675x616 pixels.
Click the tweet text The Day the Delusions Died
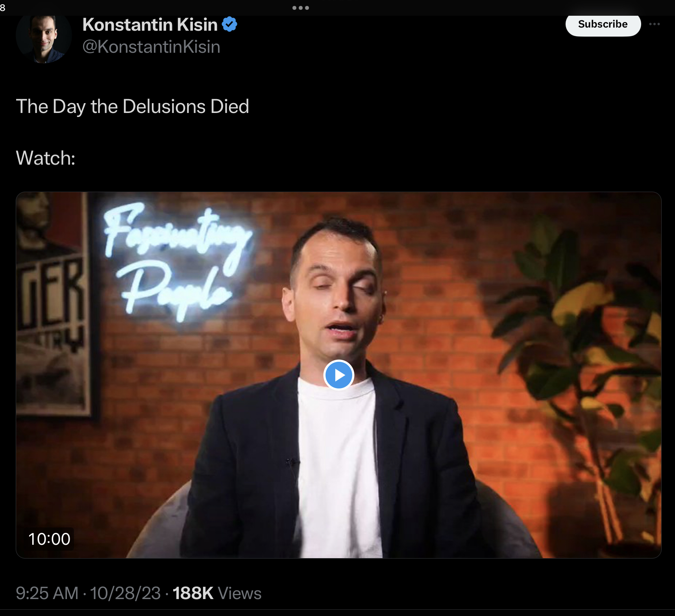132,106
